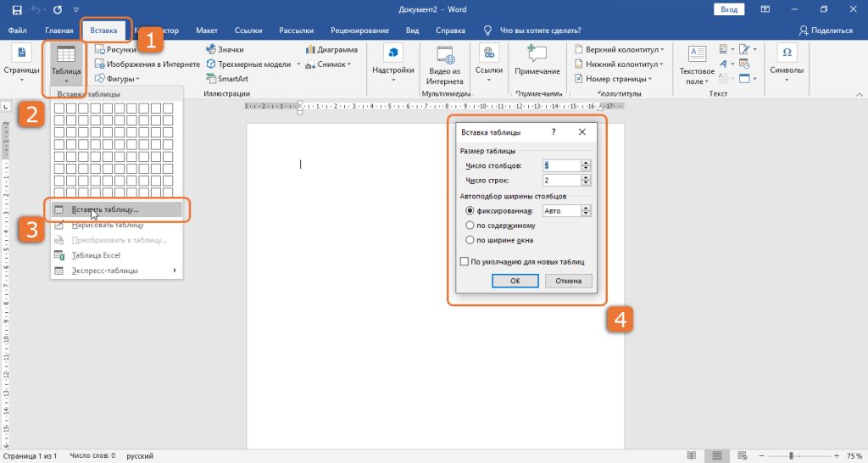This screenshot has width=868, height=463.
Task: Select the по содержимому radio button
Action: (x=470, y=226)
